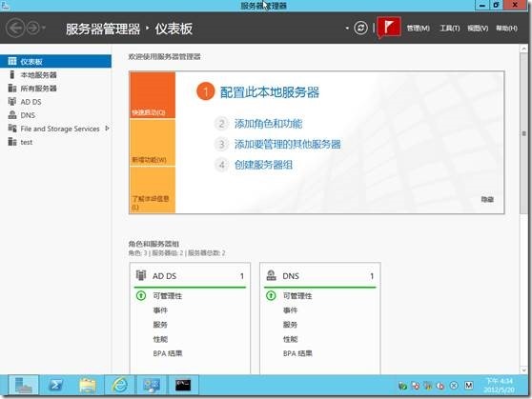Open 服务 in DNS tile

tap(291, 325)
